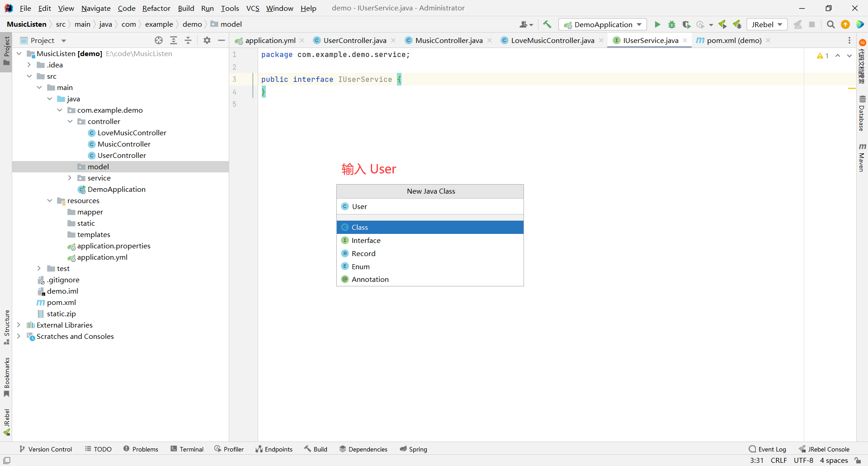Image resolution: width=868 pixels, height=466 pixels.
Task: Click the green Run button in toolbar
Action: point(657,24)
